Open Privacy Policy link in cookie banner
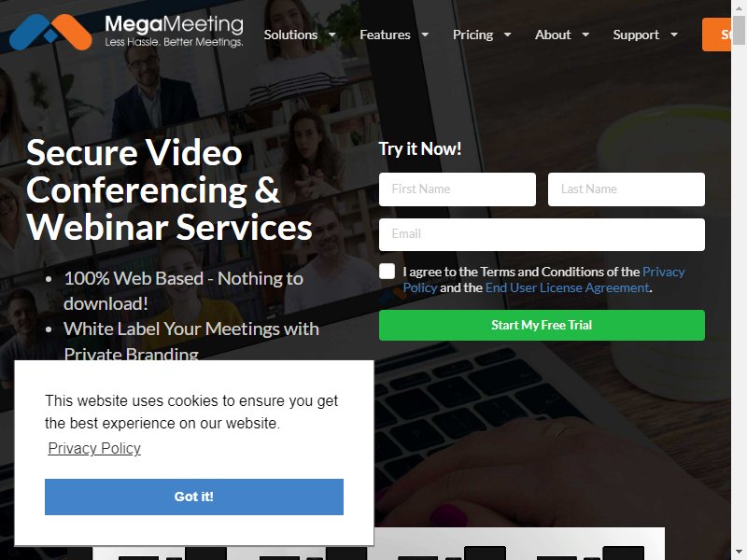 pyautogui.click(x=94, y=448)
